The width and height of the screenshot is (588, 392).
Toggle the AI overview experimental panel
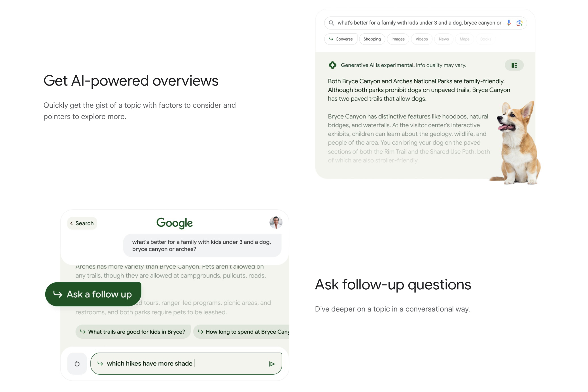(514, 65)
